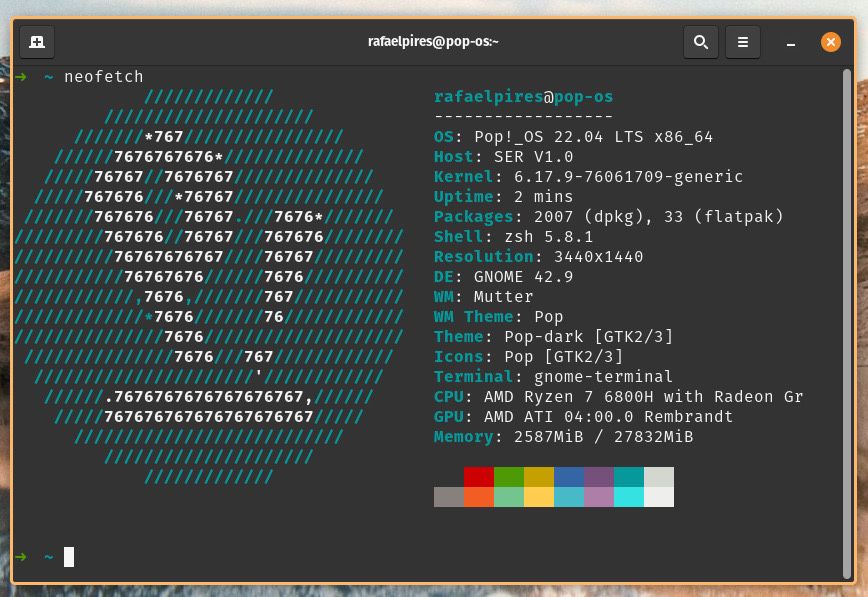Close the terminal window
This screenshot has width=868, height=597.
coord(830,42)
